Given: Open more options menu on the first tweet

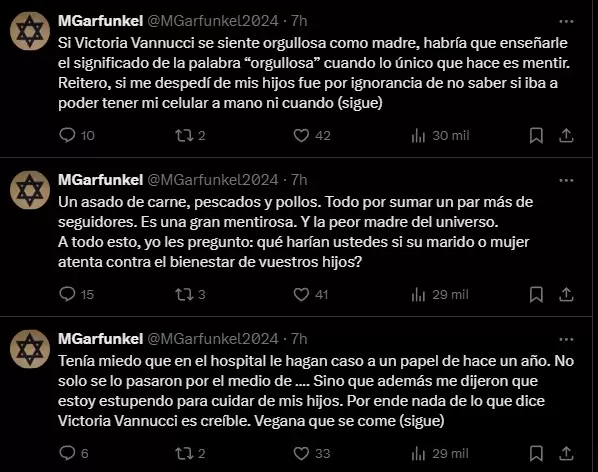Looking at the screenshot, I should [x=566, y=21].
